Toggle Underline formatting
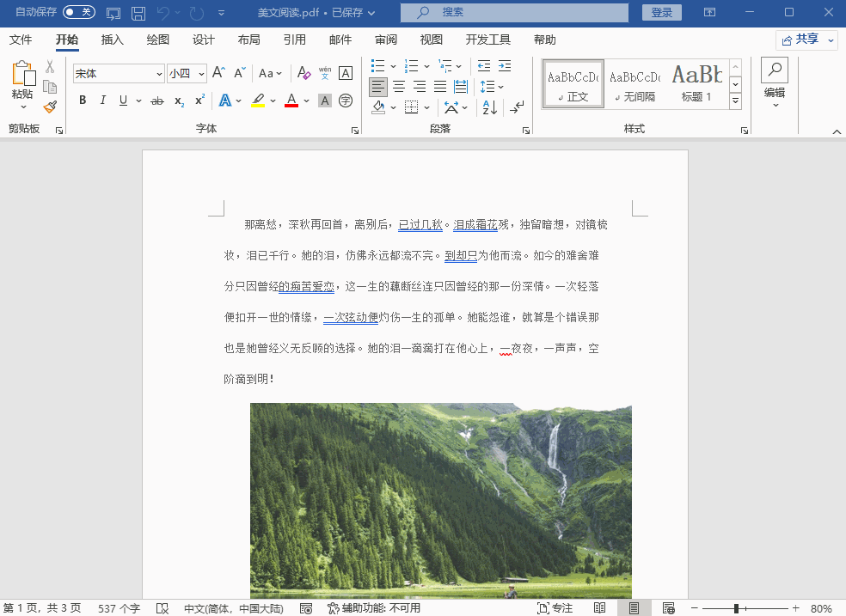Screen dimensions: 846x616 tap(123, 101)
